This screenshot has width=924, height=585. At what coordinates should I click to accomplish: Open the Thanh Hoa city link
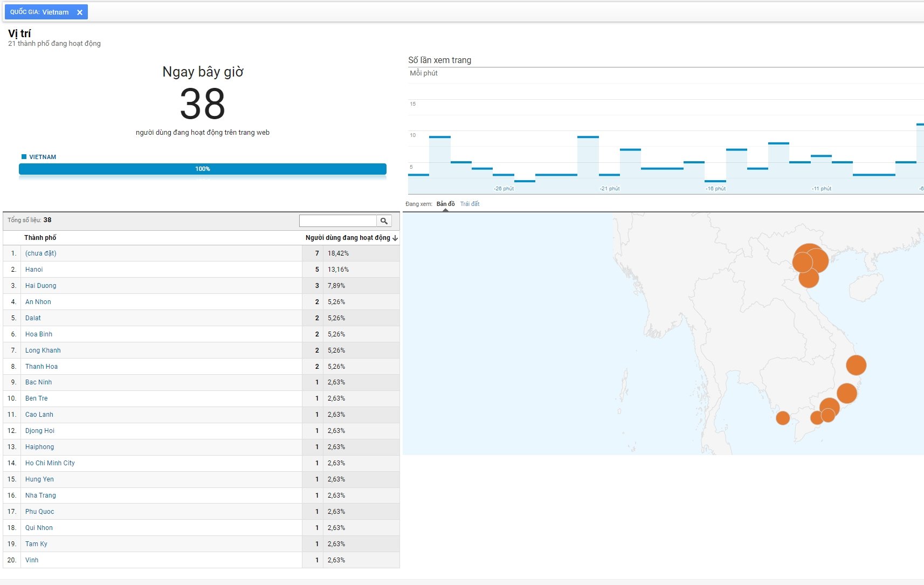click(x=42, y=367)
